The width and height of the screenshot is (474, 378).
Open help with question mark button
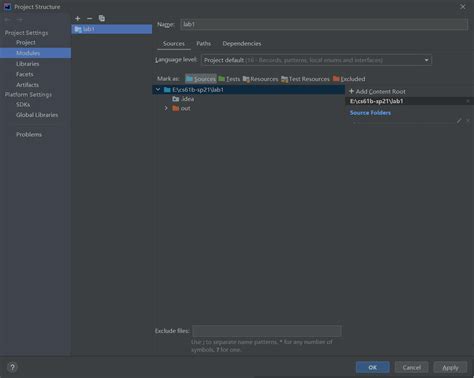tap(12, 367)
